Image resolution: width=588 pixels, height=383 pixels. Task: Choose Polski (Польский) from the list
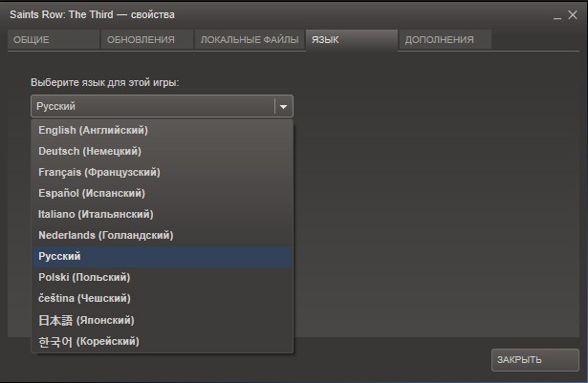click(84, 277)
